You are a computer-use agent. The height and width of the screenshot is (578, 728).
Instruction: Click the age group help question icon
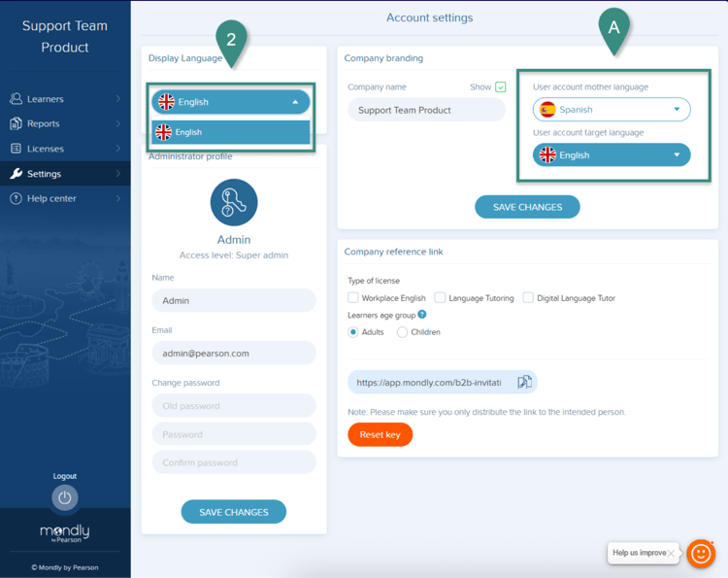tap(422, 315)
